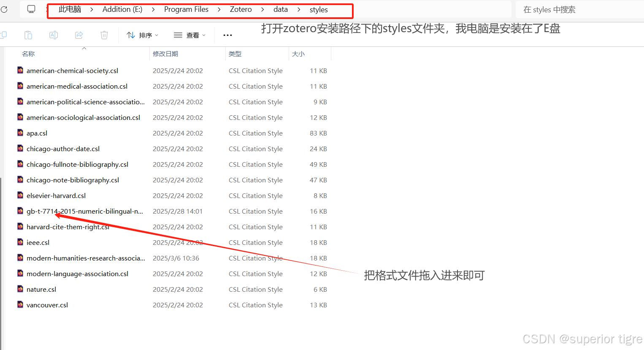Select nature.csl file

click(x=41, y=290)
